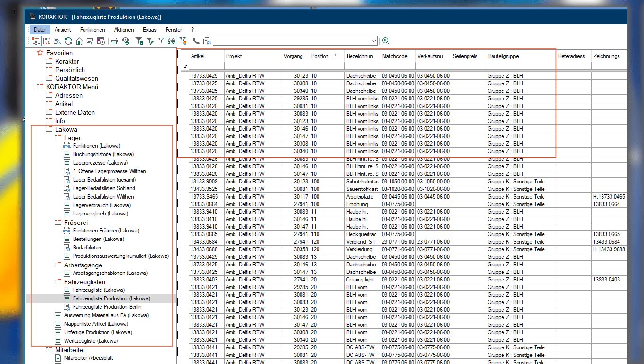Sort table by Position column header

320,56
